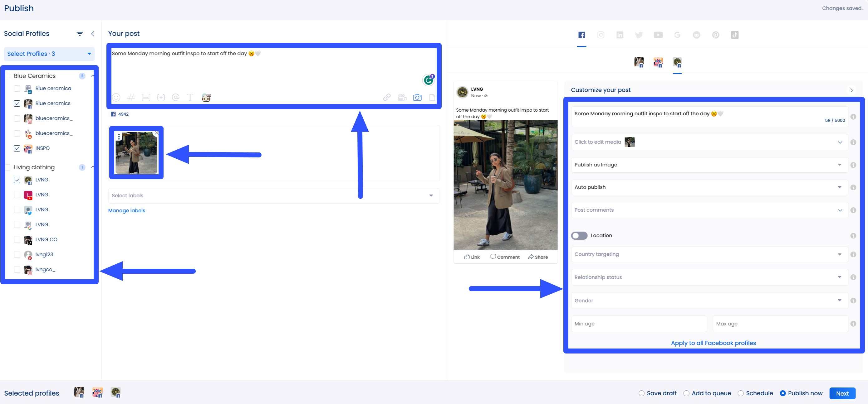This screenshot has width=868, height=404.
Task: Toggle the Location switch on
Action: (579, 236)
